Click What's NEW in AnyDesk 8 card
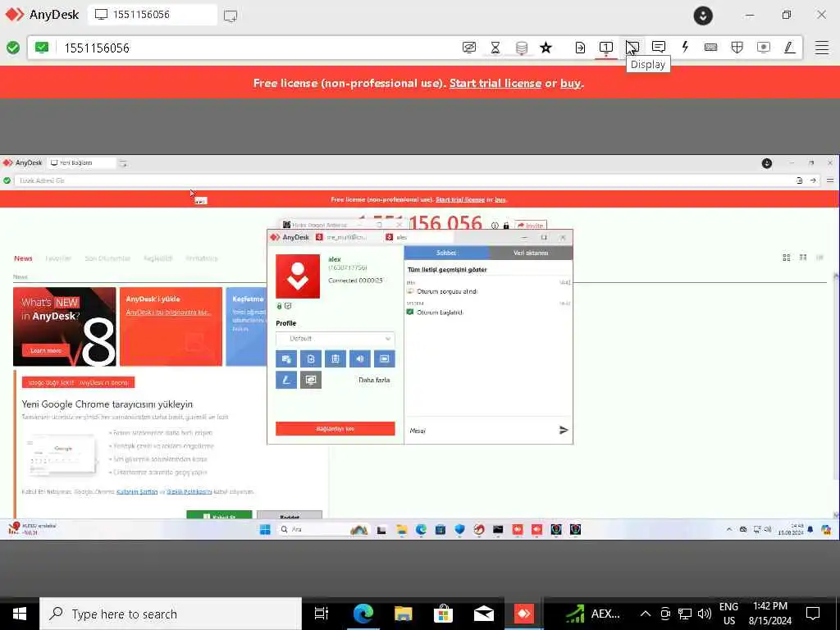The height and width of the screenshot is (630, 840). tap(64, 326)
